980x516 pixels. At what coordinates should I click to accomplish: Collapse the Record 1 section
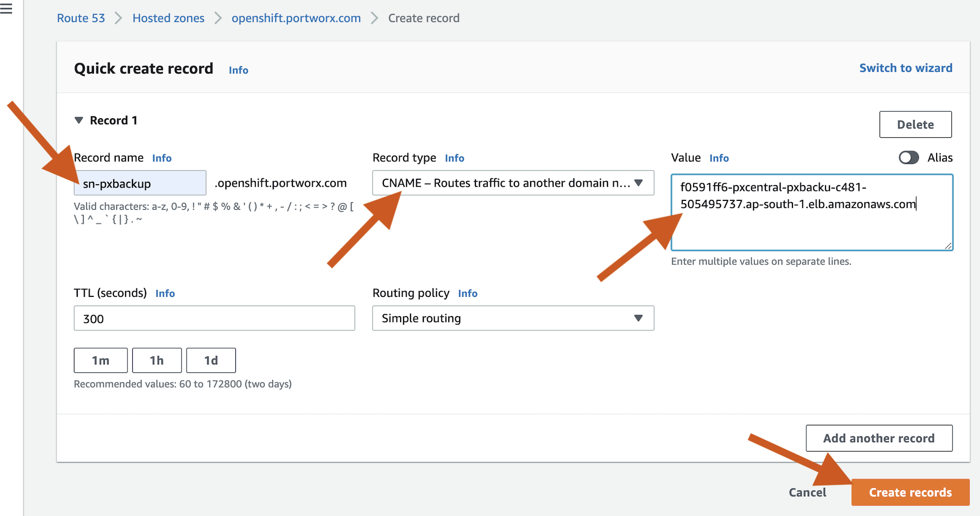[x=79, y=121]
